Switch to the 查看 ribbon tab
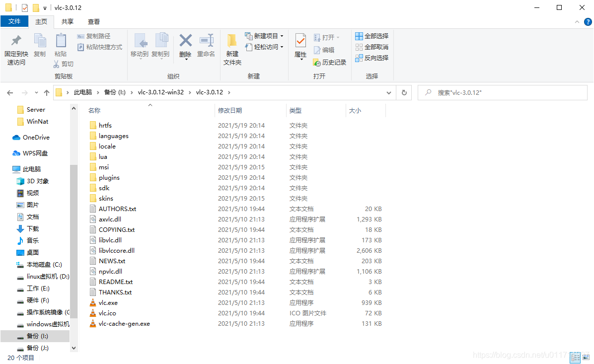The height and width of the screenshot is (364, 594). tap(93, 21)
